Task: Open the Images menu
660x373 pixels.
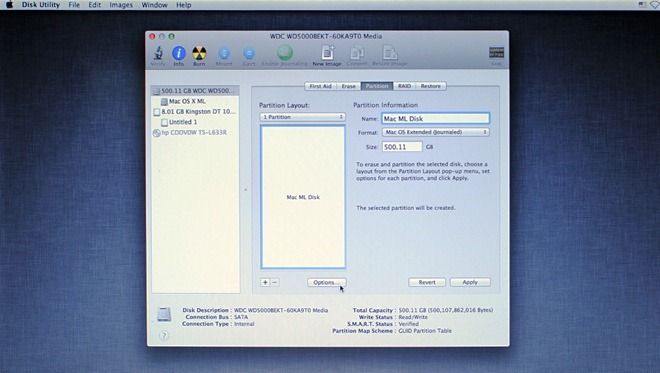Action: point(121,5)
